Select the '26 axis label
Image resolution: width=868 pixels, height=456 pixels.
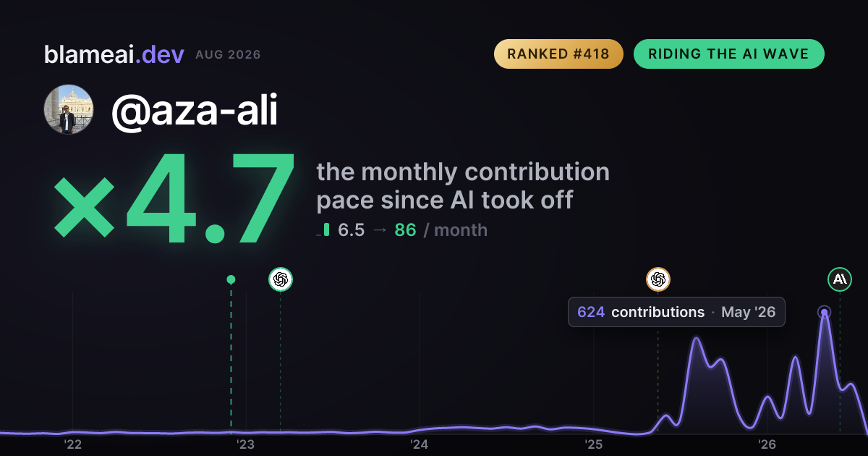click(x=767, y=444)
